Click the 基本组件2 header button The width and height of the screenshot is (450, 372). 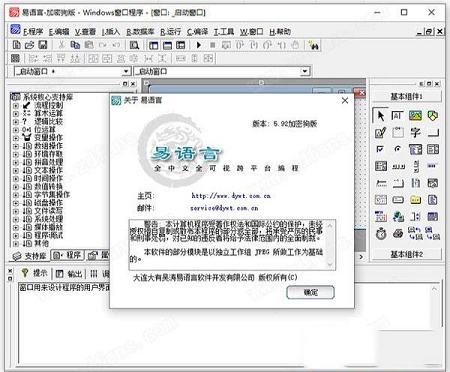[x=407, y=254]
